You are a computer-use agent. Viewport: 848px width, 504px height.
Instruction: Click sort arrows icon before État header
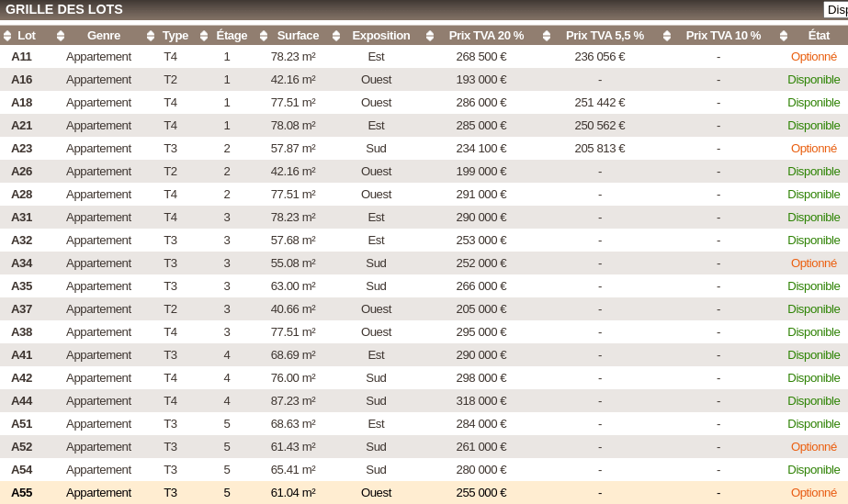(x=784, y=36)
